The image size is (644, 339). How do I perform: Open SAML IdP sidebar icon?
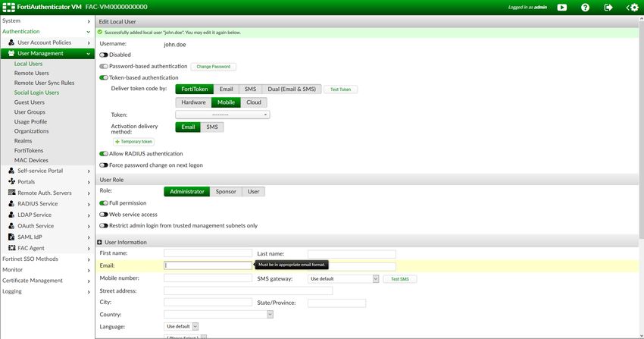pos(11,237)
